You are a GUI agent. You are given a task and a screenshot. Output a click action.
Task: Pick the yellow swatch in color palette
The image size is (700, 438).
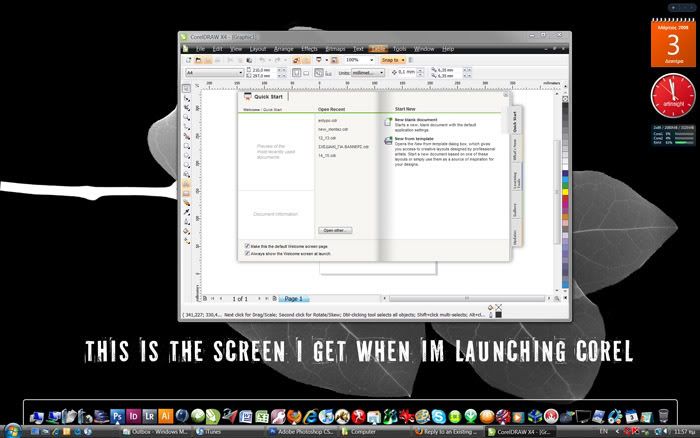[565, 192]
